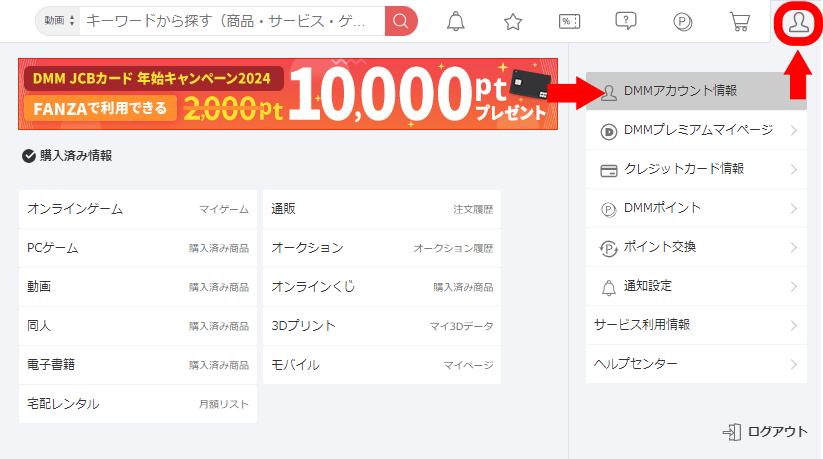
Task: Expand ヘルプセンター chevron arrow
Action: [794, 364]
